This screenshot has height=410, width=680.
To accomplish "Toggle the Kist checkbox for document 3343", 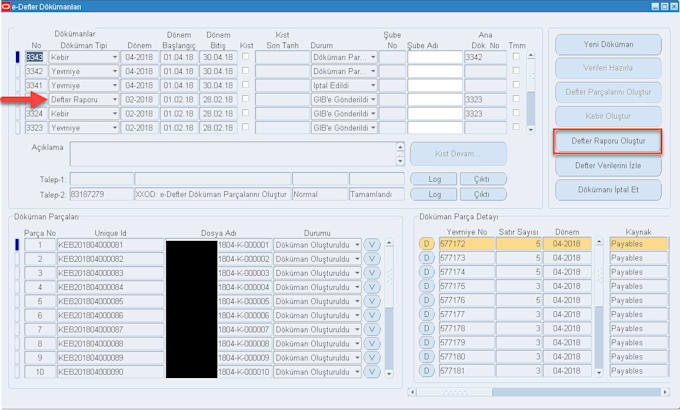I will coord(246,58).
